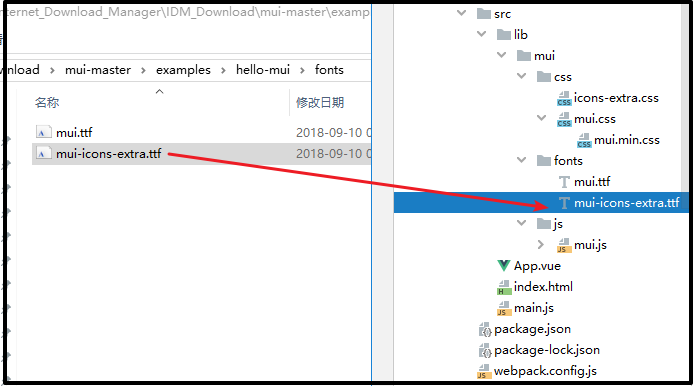
Task: Select index.html in project tree
Action: coord(543,287)
